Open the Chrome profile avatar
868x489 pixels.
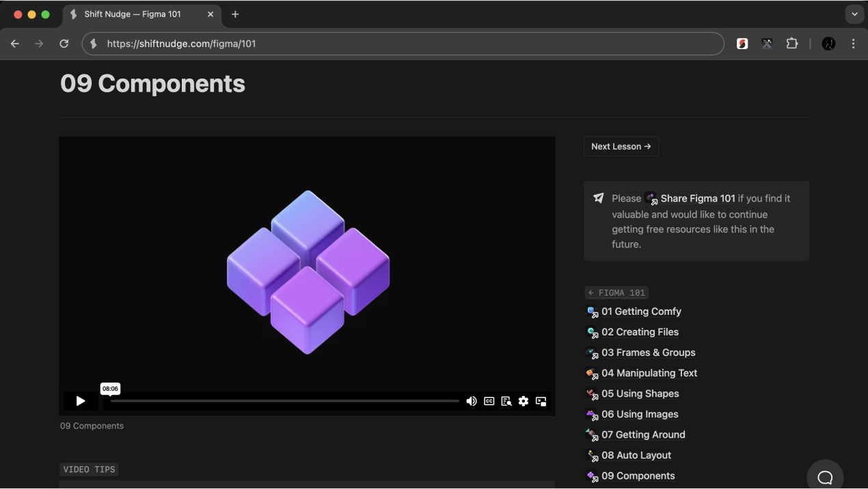pyautogui.click(x=828, y=44)
